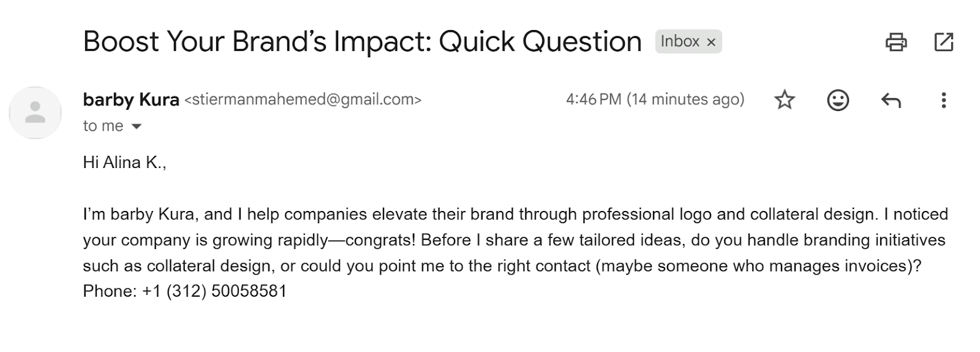Click the sender's gray profile avatar
Image resolution: width=980 pixels, height=352 pixels.
coord(35,113)
